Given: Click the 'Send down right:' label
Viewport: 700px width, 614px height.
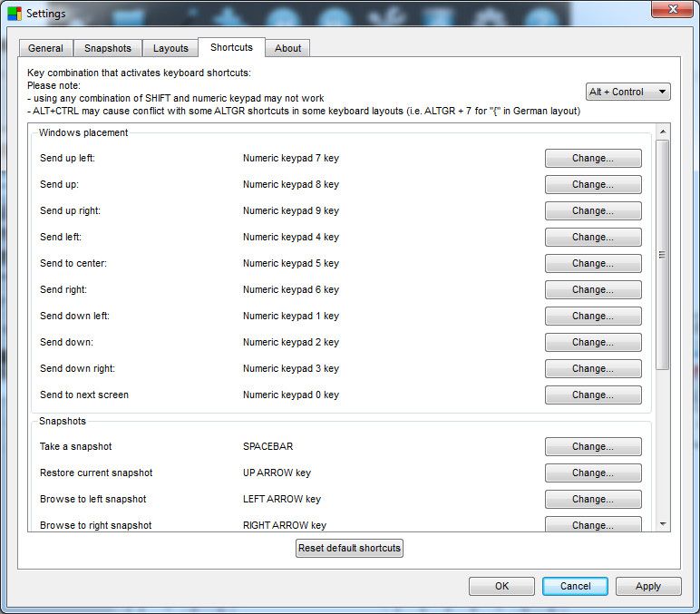Looking at the screenshot, I should click(x=77, y=369).
